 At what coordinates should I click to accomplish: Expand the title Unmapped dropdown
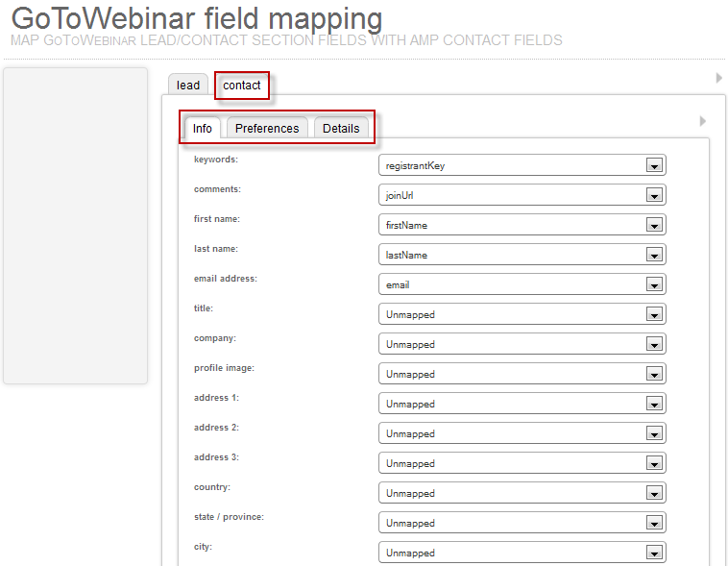[x=522, y=314]
